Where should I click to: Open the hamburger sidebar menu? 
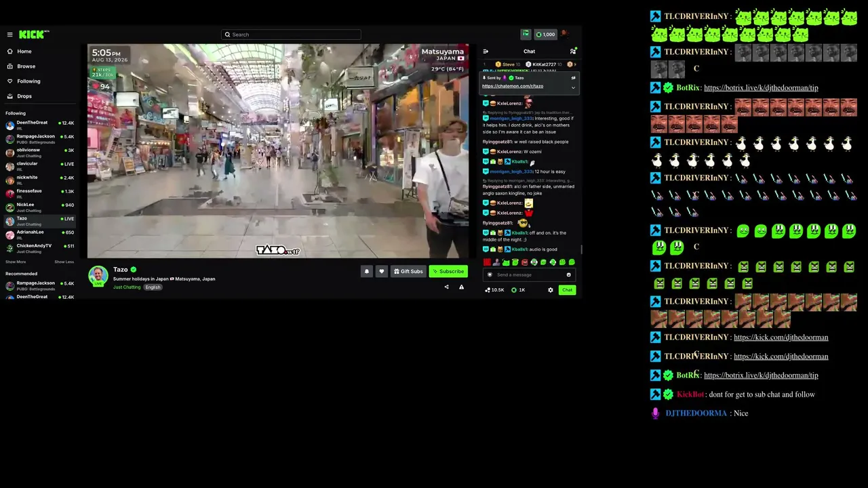(9, 35)
